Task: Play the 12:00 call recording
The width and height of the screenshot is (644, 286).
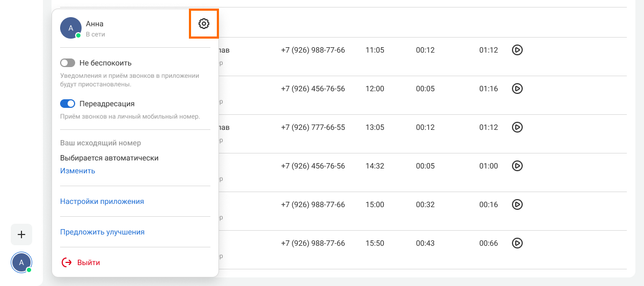Action: pyautogui.click(x=517, y=89)
